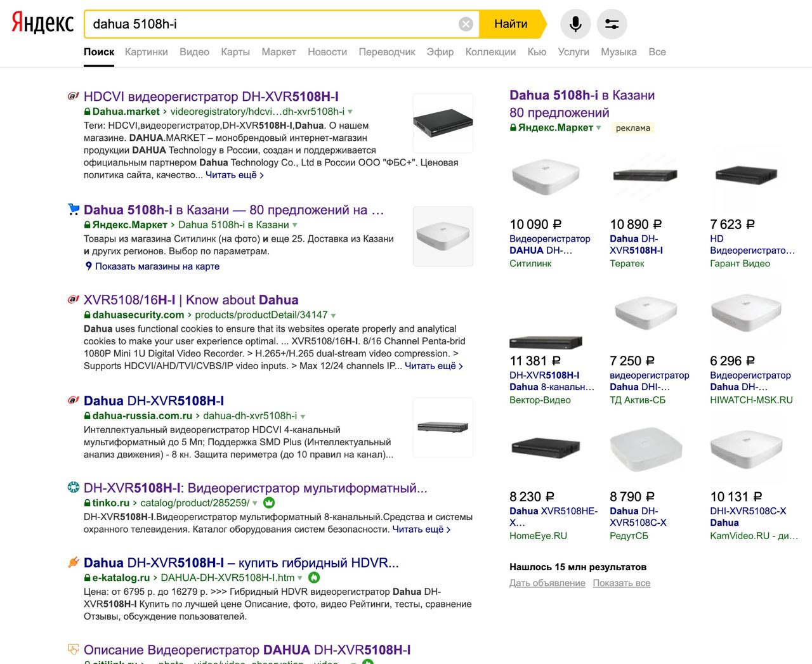Expand dropdown arrow after dahua-russia.com URL
The height and width of the screenshot is (664, 812).
pos(303,417)
